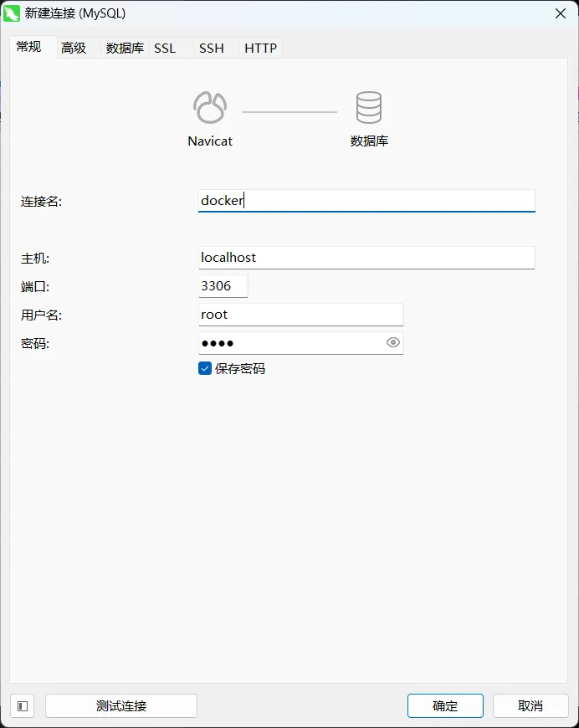Switch to the 数据库 tab
Viewport: 579px width, 728px height.
pyautogui.click(x=125, y=49)
